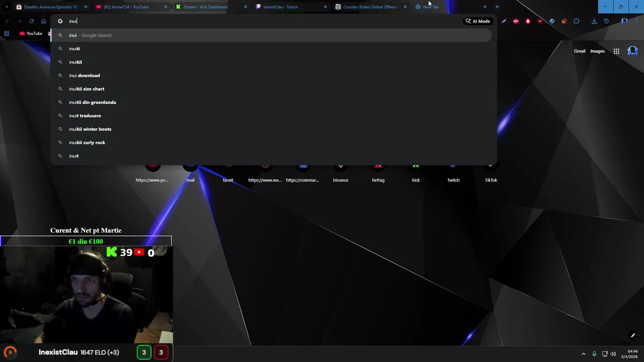Go to browser home page

click(x=43, y=21)
